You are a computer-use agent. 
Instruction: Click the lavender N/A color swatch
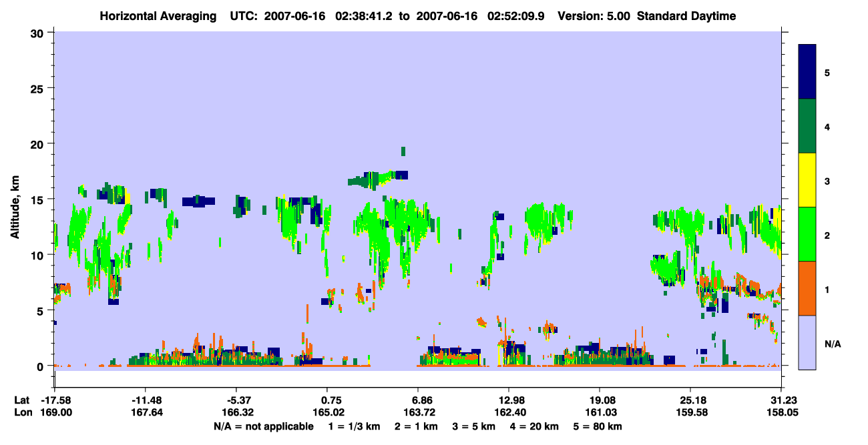coord(808,342)
